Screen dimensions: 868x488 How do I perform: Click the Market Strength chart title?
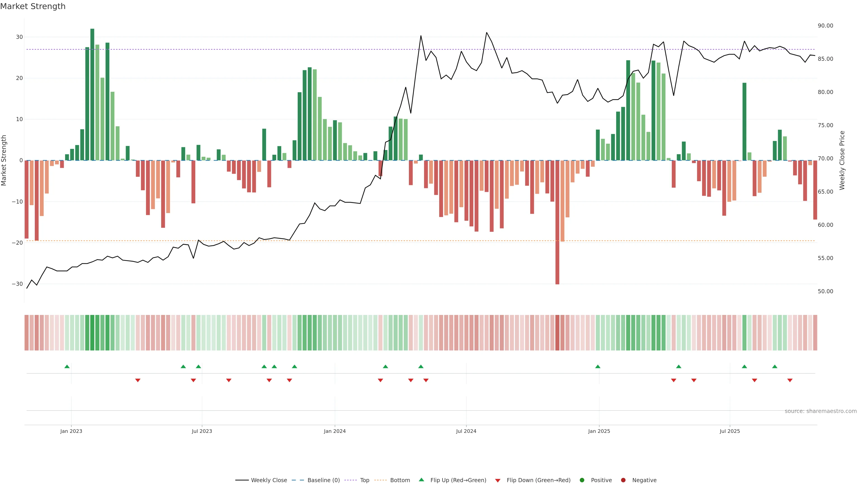[x=33, y=6]
